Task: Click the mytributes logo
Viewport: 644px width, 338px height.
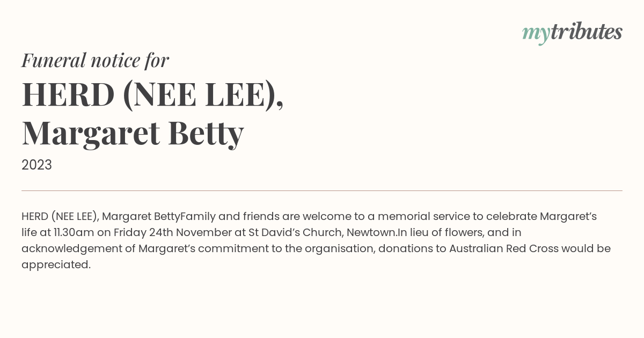Action: click(572, 33)
